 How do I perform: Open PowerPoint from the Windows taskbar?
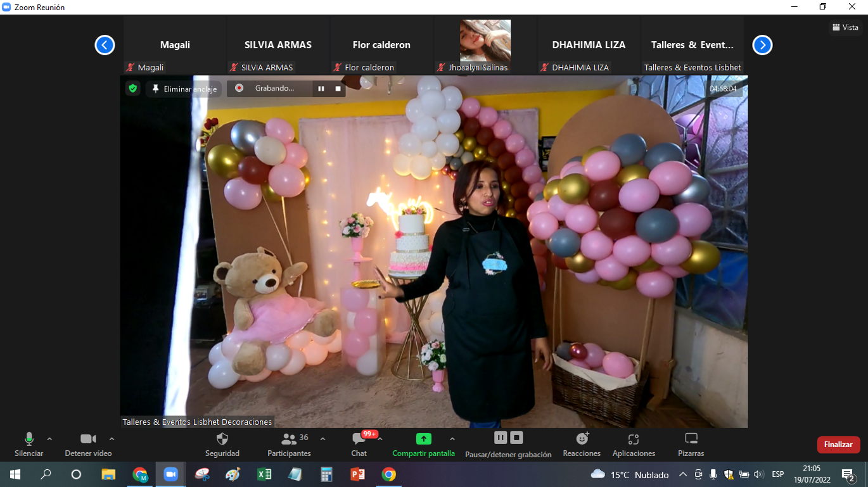click(x=357, y=474)
